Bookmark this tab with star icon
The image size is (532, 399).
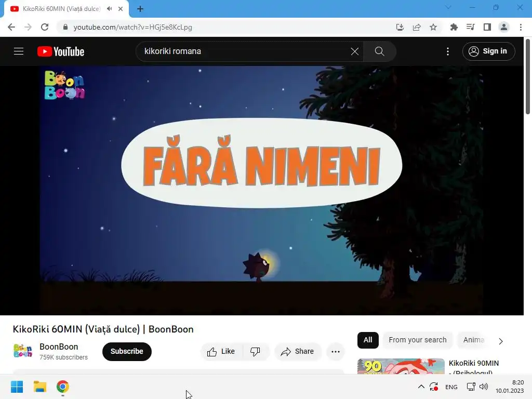pyautogui.click(x=433, y=27)
